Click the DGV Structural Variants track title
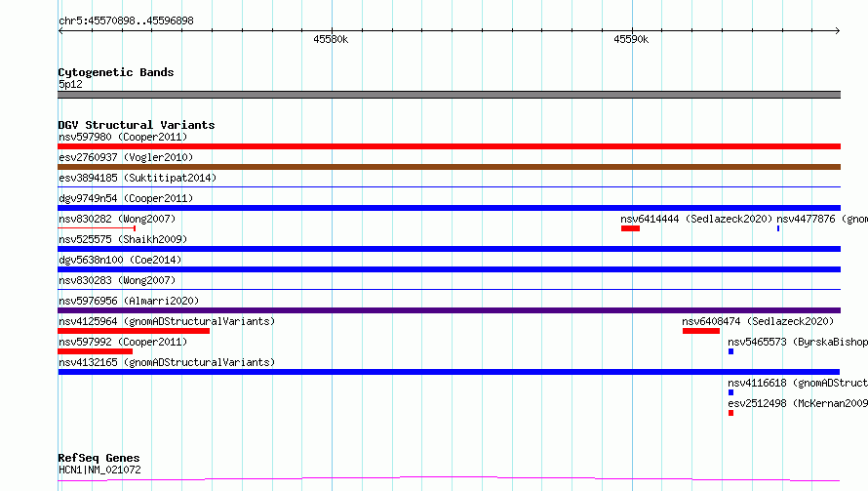868x491 pixels. pos(137,125)
